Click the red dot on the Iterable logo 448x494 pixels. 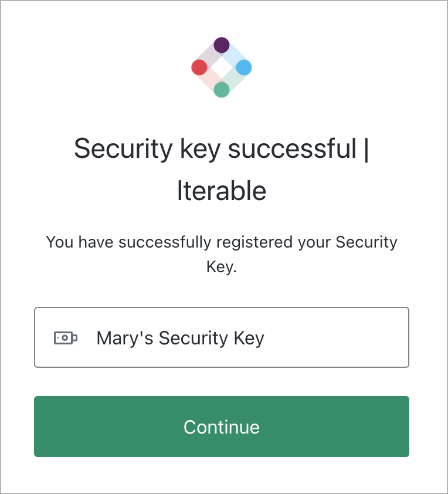pyautogui.click(x=200, y=66)
